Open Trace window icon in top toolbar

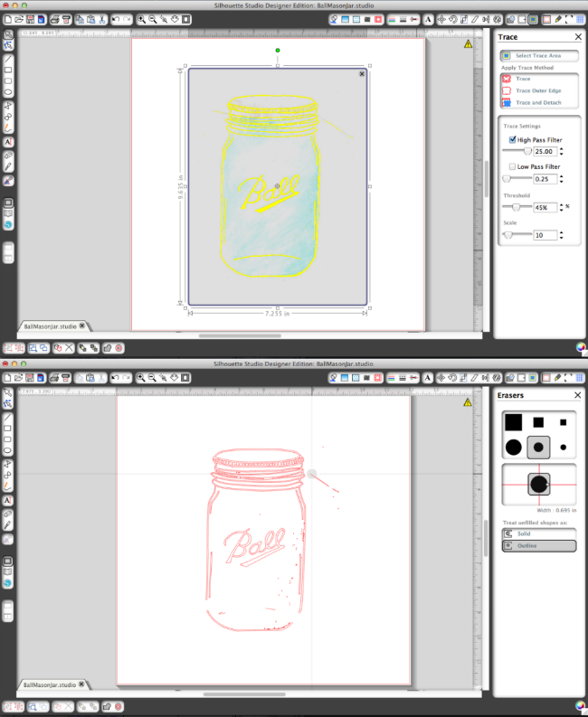click(533, 19)
